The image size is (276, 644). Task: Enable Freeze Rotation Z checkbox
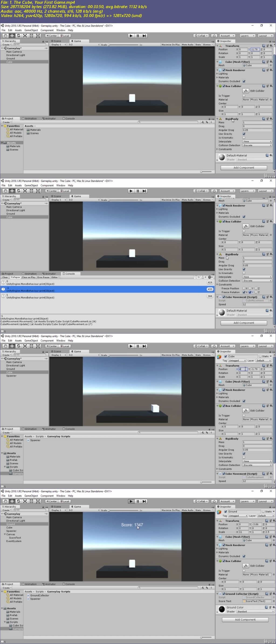click(x=256, y=292)
